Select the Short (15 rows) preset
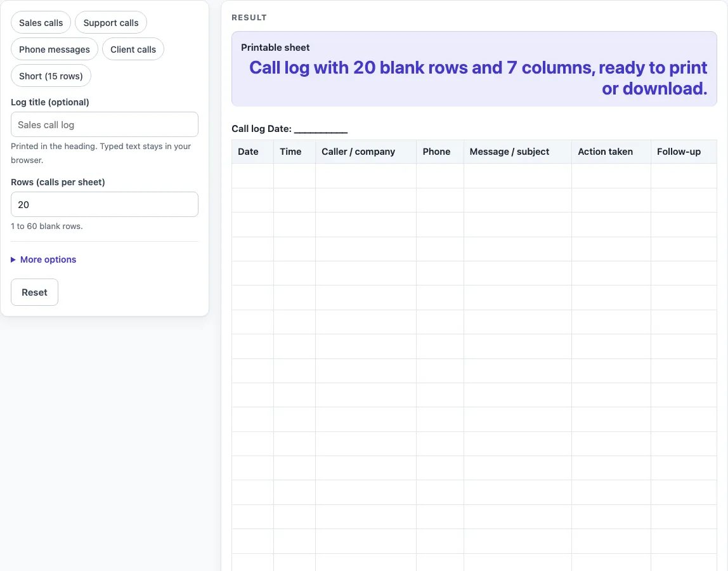The width and height of the screenshot is (728, 571). tap(51, 75)
